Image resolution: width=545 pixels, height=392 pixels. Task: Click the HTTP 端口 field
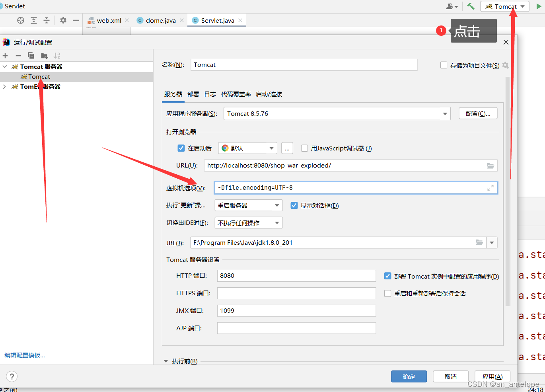296,276
